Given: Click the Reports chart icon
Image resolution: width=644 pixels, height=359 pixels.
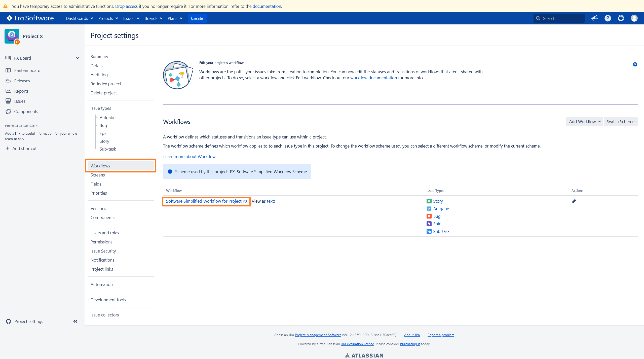Looking at the screenshot, I should coord(8,91).
